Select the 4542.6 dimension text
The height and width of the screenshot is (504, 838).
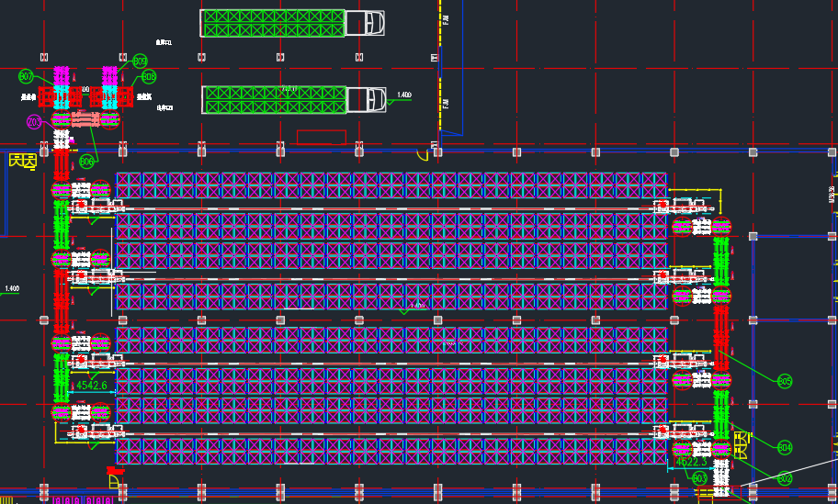(91, 385)
